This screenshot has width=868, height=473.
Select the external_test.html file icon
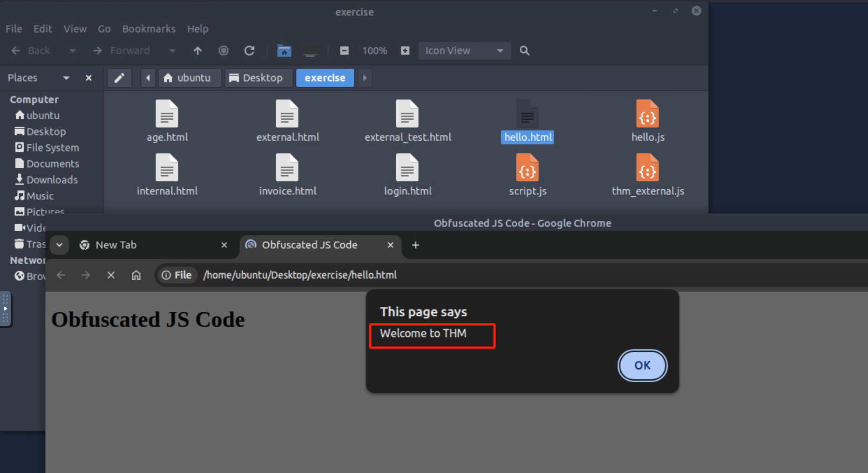tap(407, 114)
